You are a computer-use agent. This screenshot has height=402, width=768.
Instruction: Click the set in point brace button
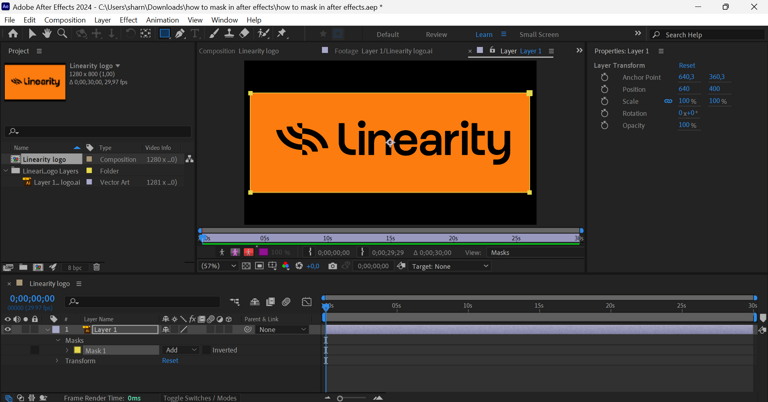click(x=310, y=252)
